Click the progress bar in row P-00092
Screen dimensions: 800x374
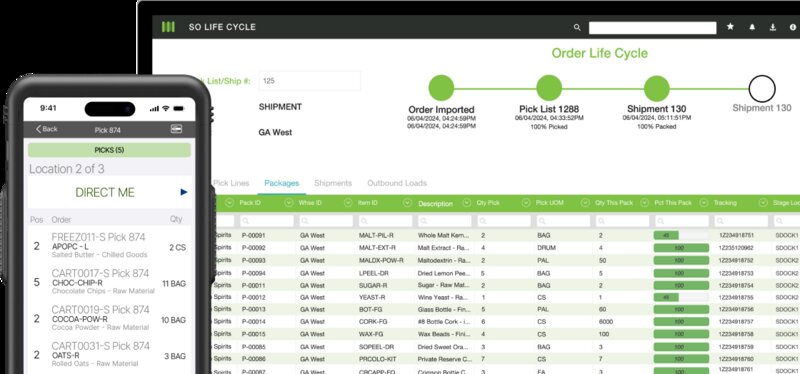[681, 248]
